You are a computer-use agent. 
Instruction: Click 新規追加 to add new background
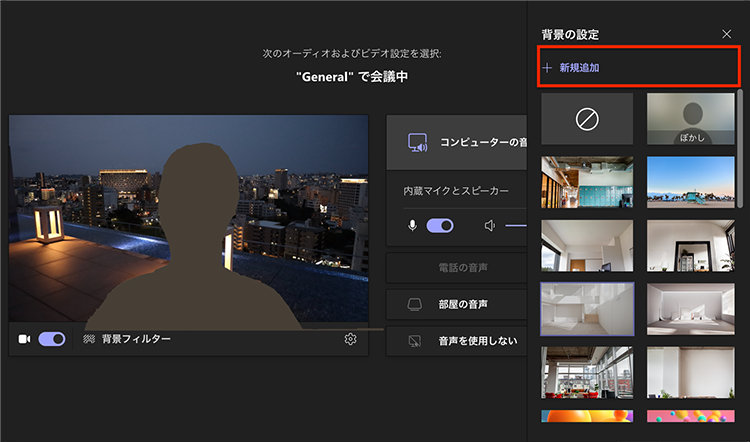click(580, 68)
